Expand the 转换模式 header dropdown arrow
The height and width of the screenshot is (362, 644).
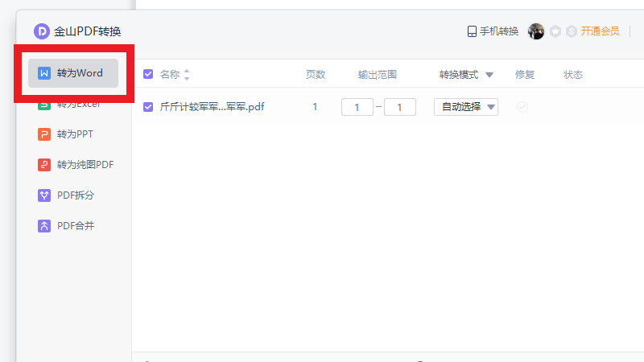[489, 75]
